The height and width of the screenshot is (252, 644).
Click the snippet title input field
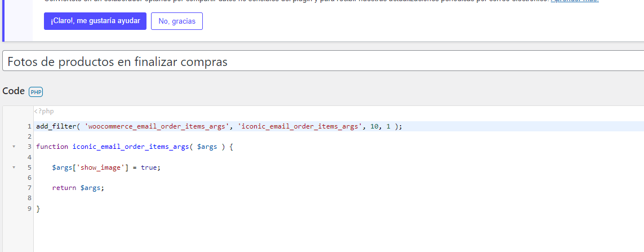323,61
